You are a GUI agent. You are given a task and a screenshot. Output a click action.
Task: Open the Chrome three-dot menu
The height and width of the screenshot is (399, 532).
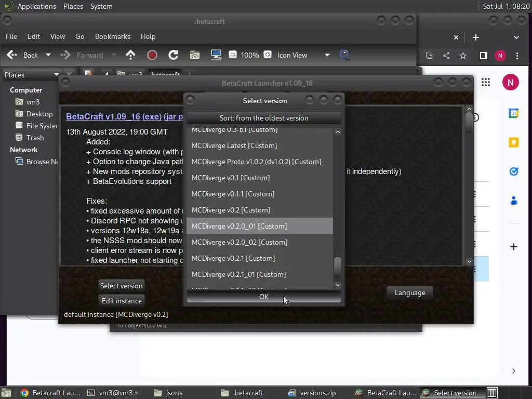click(517, 56)
